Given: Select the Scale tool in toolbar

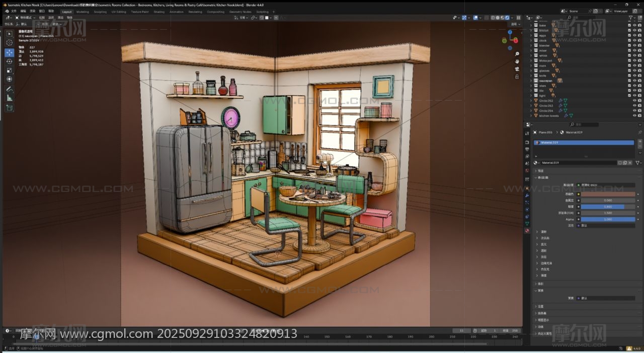Looking at the screenshot, I should click(x=9, y=70).
